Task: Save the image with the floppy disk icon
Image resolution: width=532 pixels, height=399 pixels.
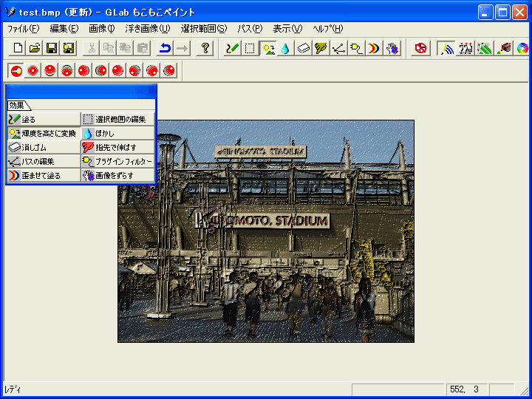Action: (52, 49)
